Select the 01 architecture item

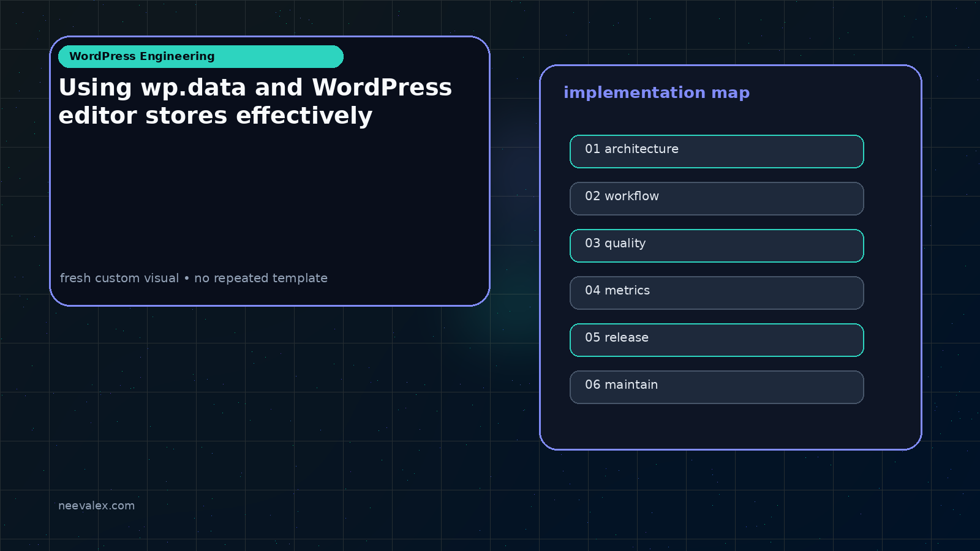[x=717, y=151]
